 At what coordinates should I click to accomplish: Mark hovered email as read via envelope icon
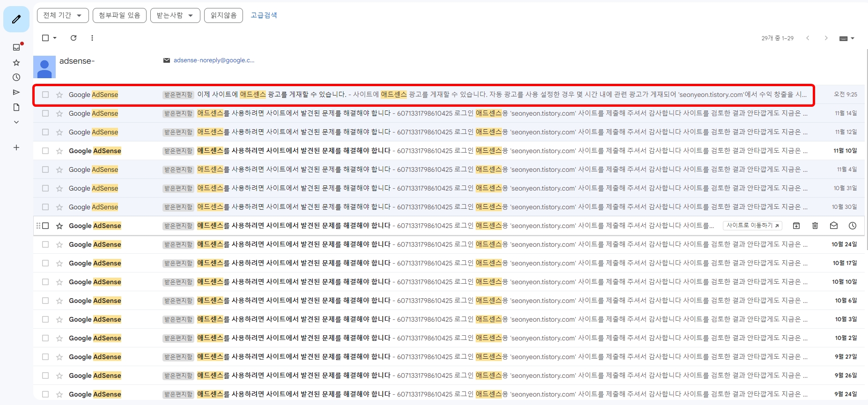click(834, 226)
